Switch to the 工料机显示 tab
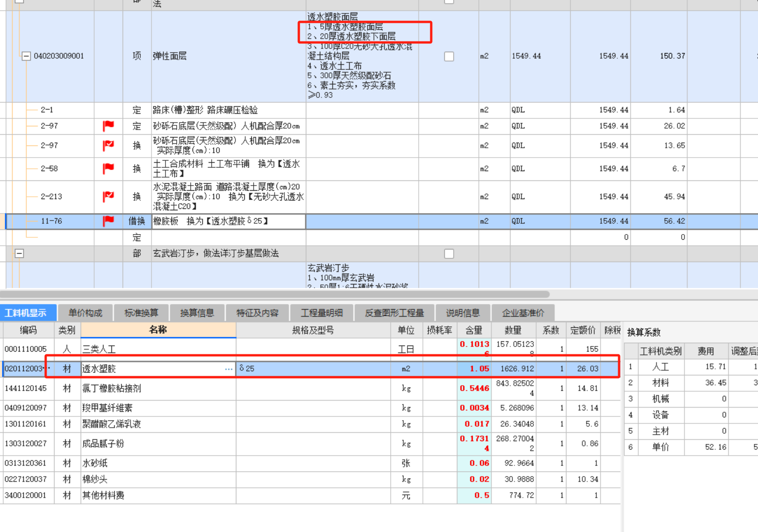This screenshot has height=532, width=758. click(28, 313)
